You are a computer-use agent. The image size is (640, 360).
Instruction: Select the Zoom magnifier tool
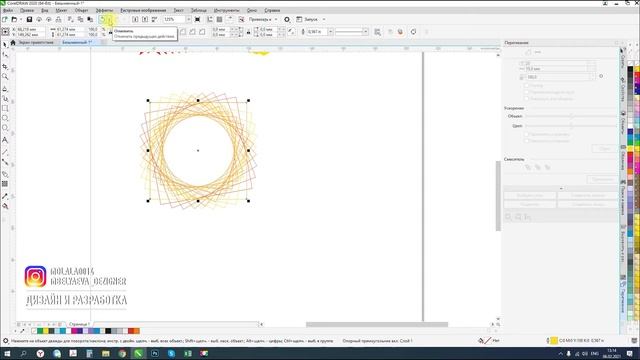tap(5, 76)
